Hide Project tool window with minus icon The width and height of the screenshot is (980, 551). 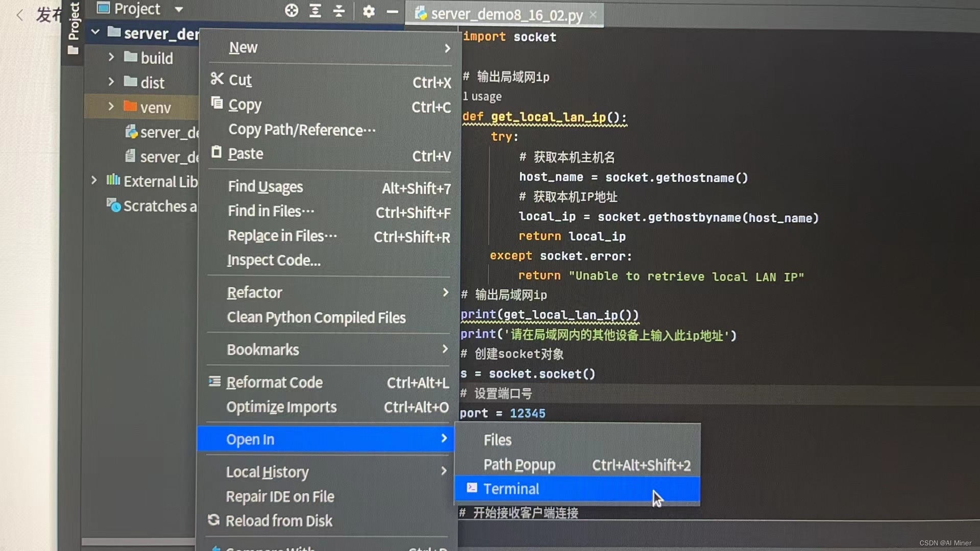pyautogui.click(x=393, y=11)
